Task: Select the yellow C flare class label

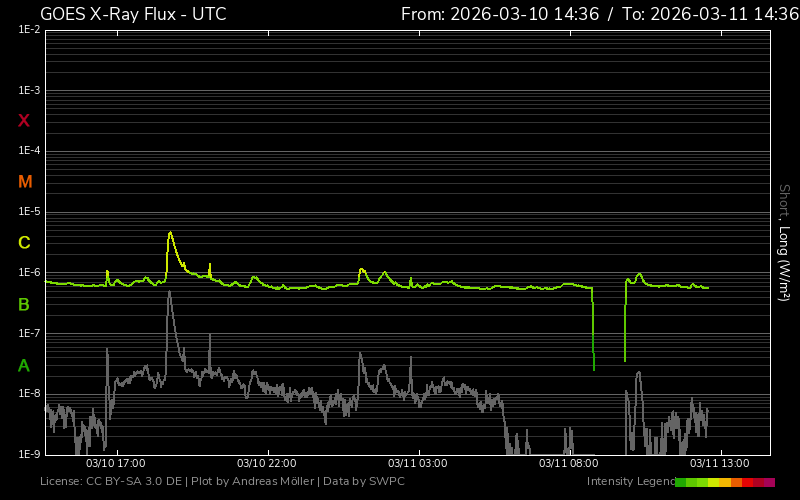Action: point(24,243)
